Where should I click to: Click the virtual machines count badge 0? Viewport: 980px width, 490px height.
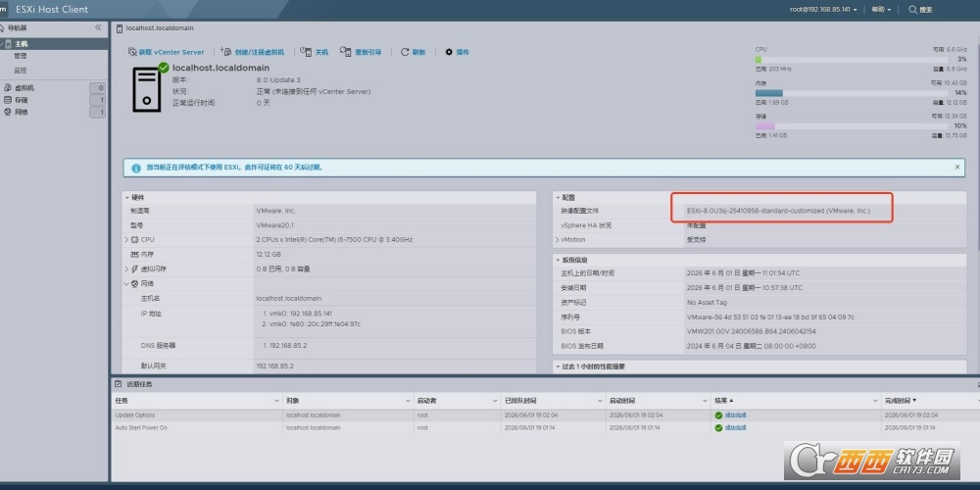click(98, 88)
